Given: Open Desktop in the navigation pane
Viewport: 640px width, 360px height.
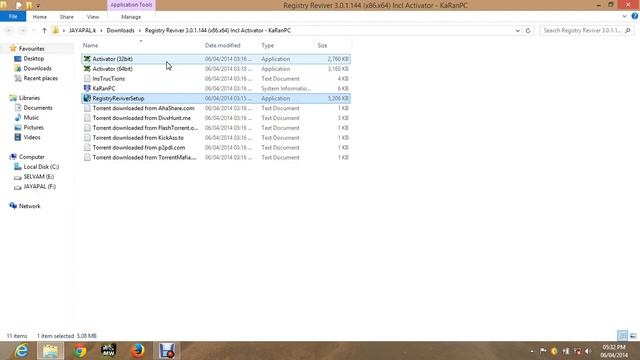Looking at the screenshot, I should click(x=33, y=58).
